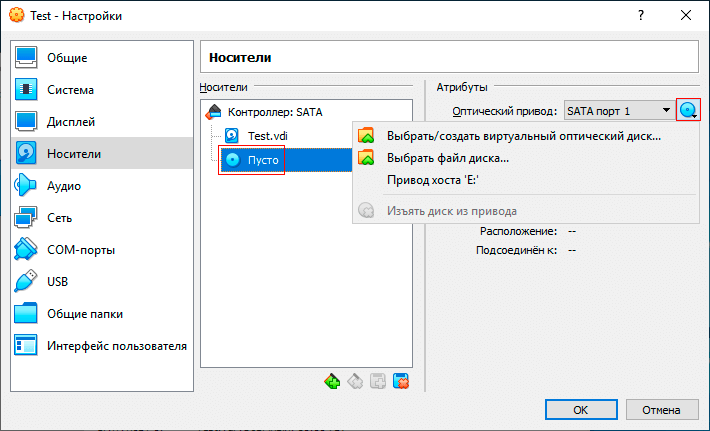
Task: Choose Выбрать файл диска menu entry
Action: (x=525, y=158)
